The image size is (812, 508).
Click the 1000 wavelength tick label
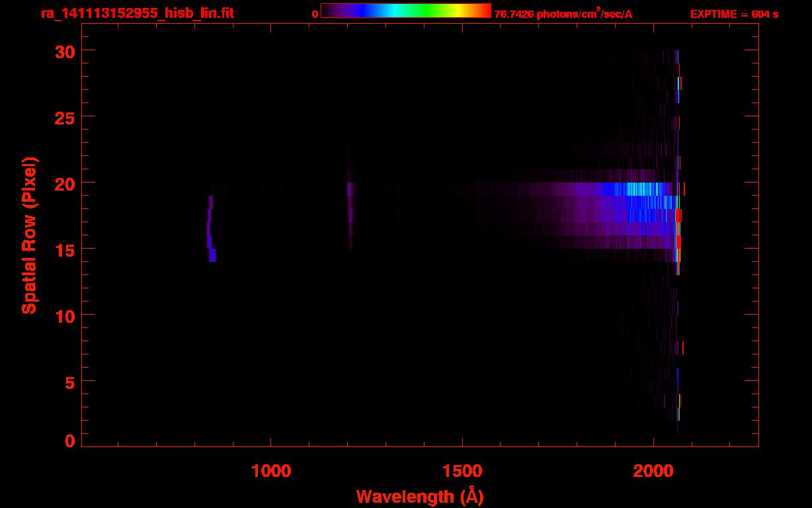271,470
